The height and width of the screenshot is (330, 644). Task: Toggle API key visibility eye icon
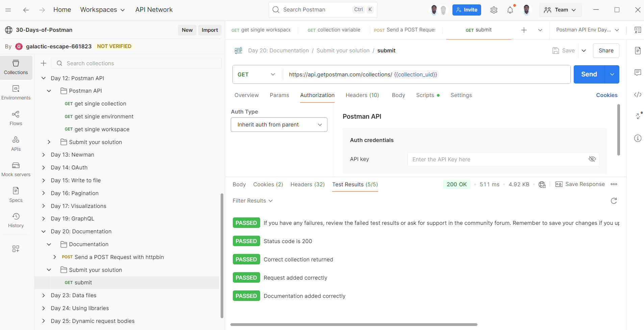click(592, 159)
